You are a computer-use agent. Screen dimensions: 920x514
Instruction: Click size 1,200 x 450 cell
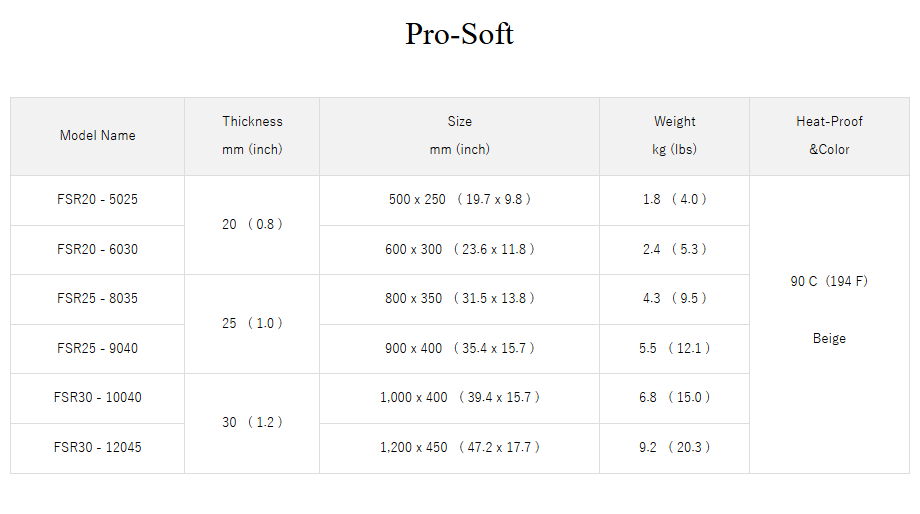tap(459, 447)
